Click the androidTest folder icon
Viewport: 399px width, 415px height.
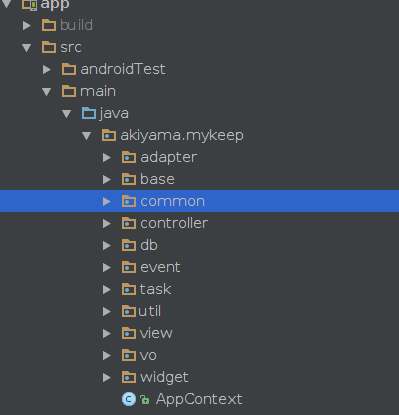[x=69, y=69]
